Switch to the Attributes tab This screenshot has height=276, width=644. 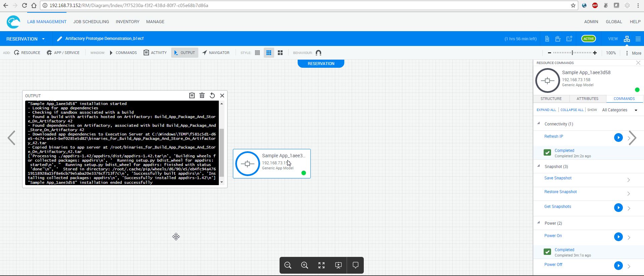(587, 99)
